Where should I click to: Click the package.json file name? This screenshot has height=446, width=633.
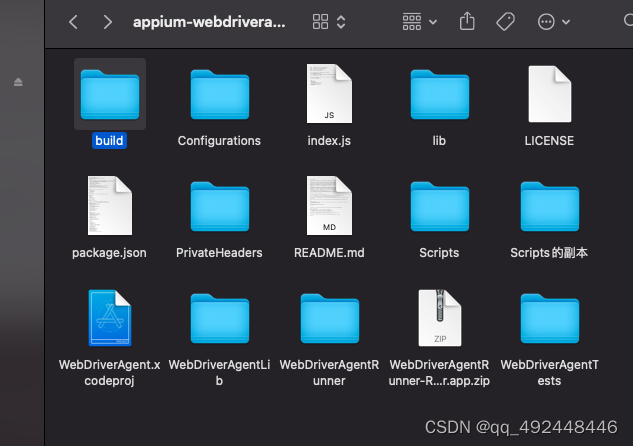(109, 253)
